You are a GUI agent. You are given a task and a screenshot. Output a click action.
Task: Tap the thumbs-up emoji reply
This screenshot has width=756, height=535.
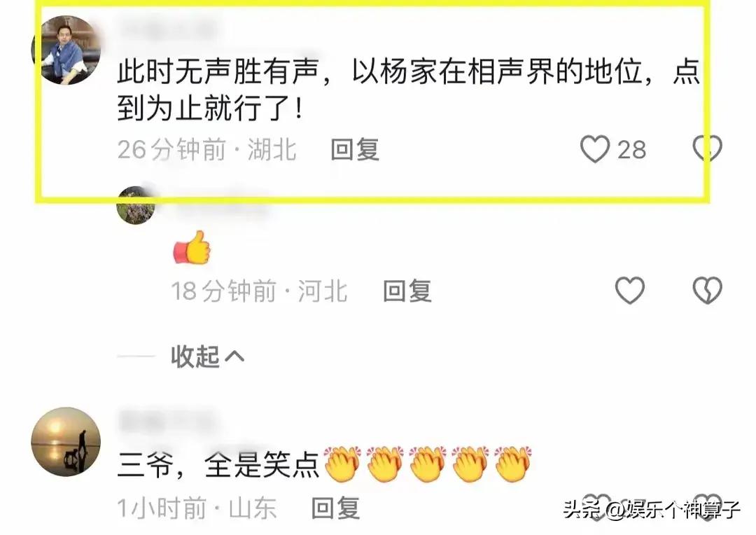click(192, 247)
